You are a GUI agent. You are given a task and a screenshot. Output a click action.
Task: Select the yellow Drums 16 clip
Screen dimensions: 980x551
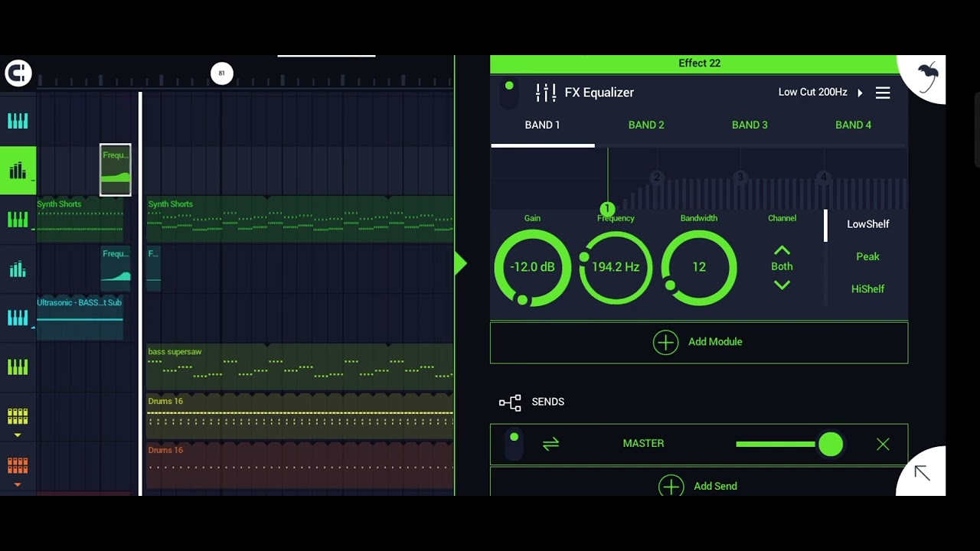[x=300, y=416]
